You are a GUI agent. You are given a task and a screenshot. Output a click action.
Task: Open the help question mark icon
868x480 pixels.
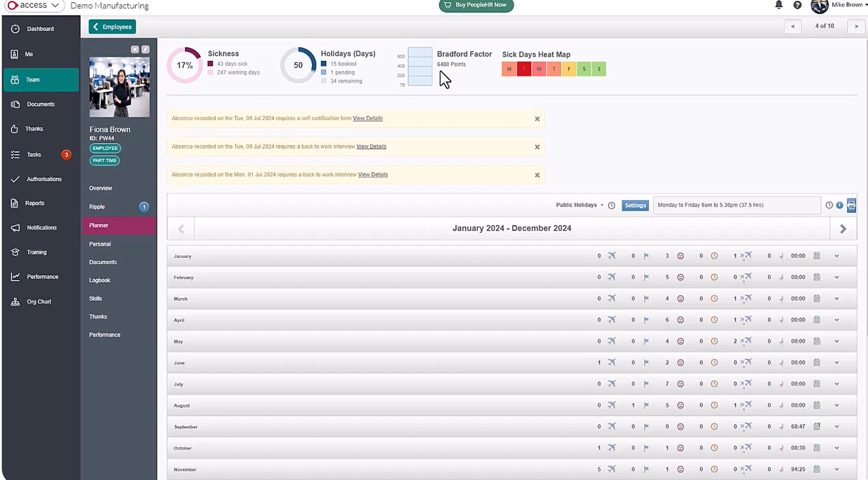pos(797,5)
